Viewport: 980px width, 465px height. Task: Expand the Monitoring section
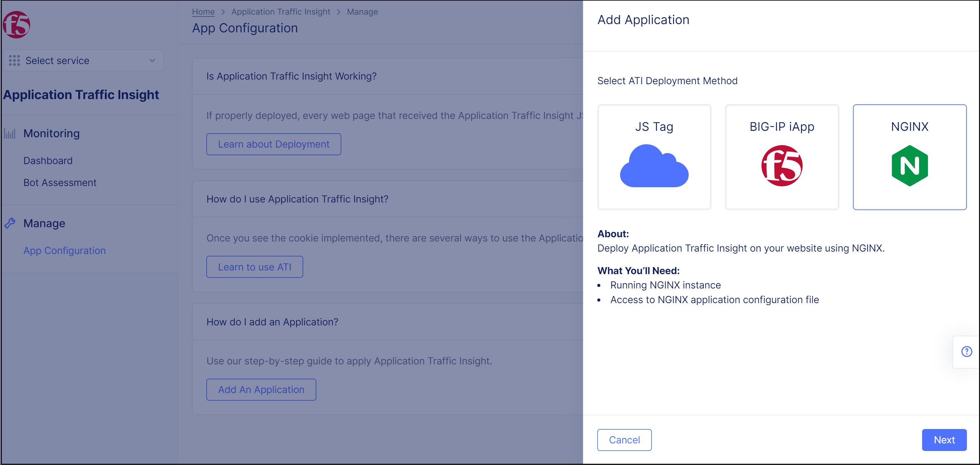(51, 133)
